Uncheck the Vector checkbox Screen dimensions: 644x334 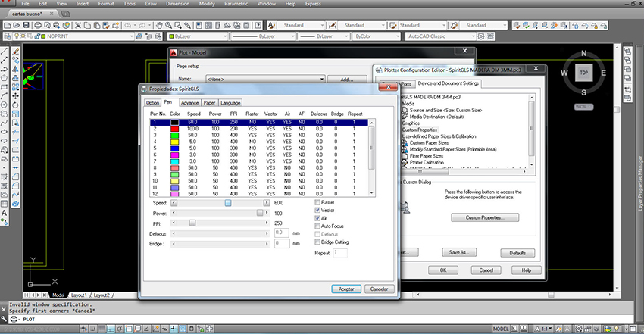(x=317, y=210)
